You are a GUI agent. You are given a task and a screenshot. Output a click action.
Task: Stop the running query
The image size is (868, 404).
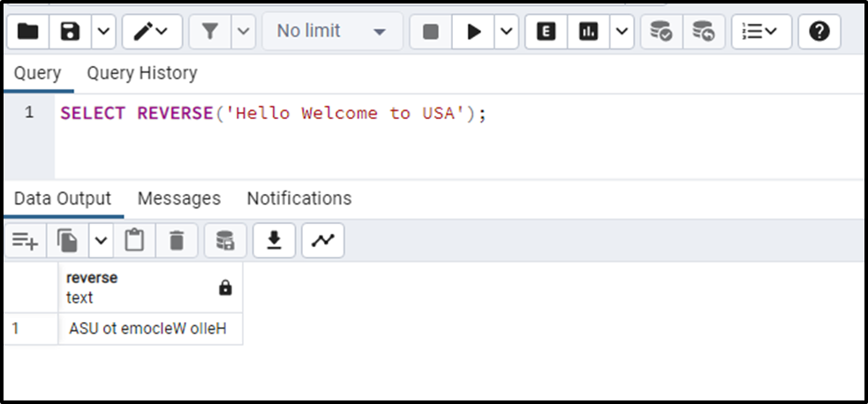(x=431, y=32)
